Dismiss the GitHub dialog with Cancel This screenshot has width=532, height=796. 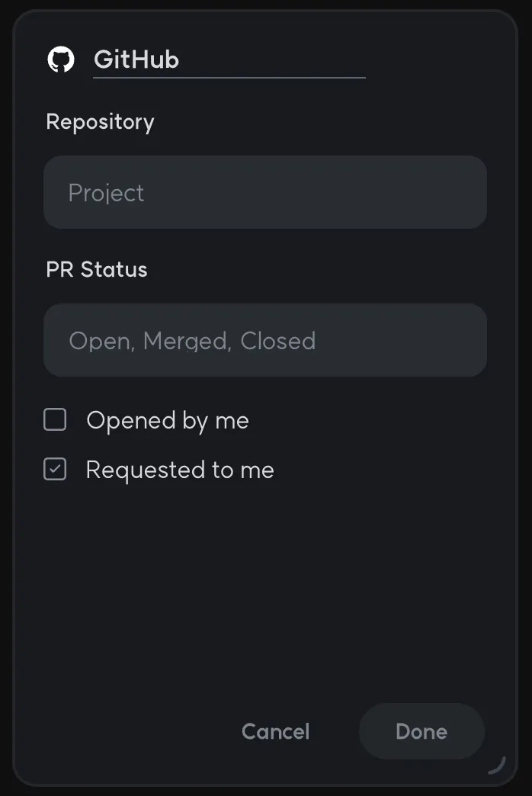(275, 732)
